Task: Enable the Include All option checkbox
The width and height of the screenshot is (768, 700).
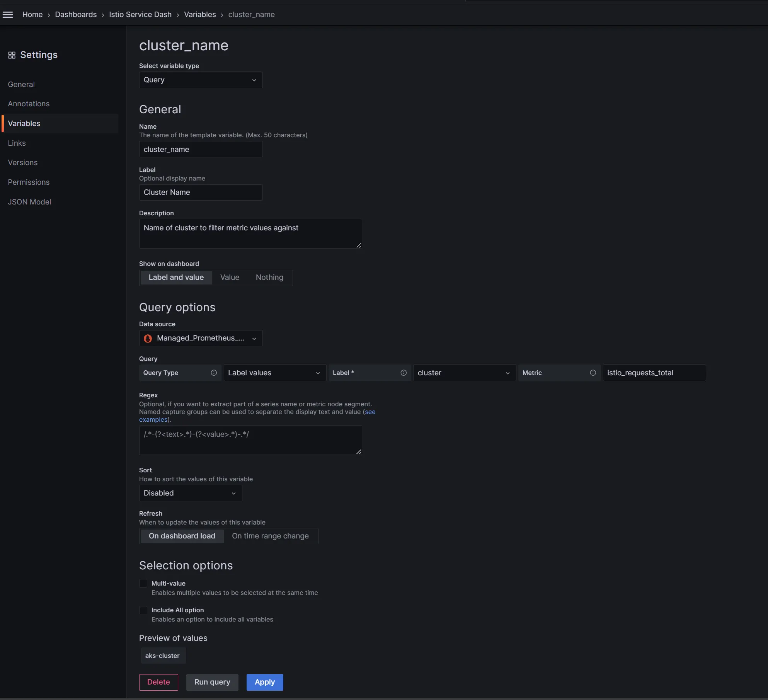Action: tap(143, 610)
